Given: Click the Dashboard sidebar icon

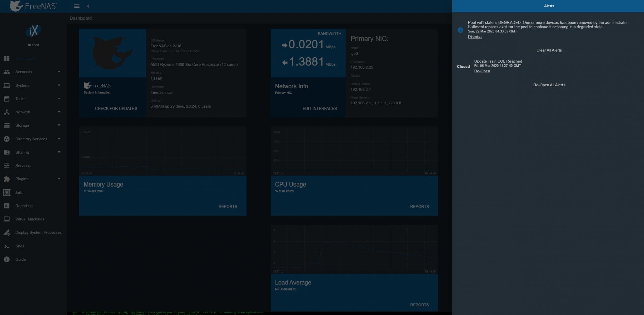Looking at the screenshot, I should click(7, 58).
